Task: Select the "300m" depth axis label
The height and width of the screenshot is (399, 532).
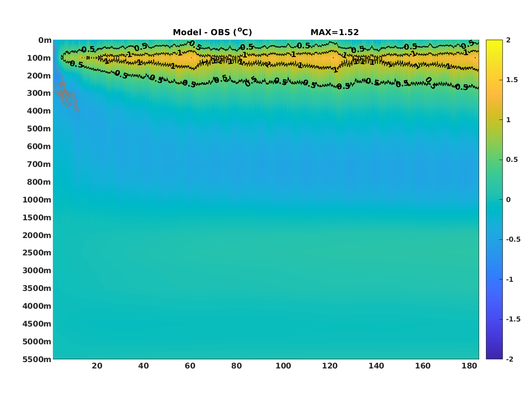Action: [x=39, y=93]
